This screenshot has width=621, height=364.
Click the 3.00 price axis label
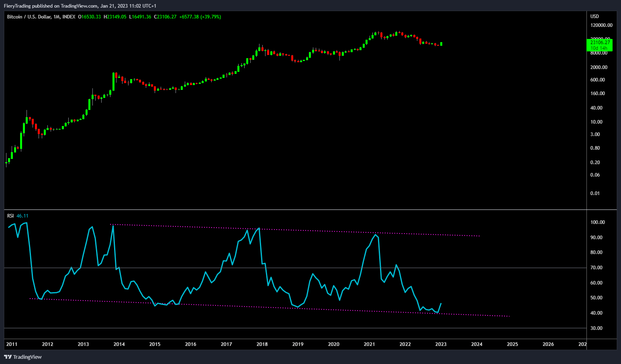tap(595, 134)
